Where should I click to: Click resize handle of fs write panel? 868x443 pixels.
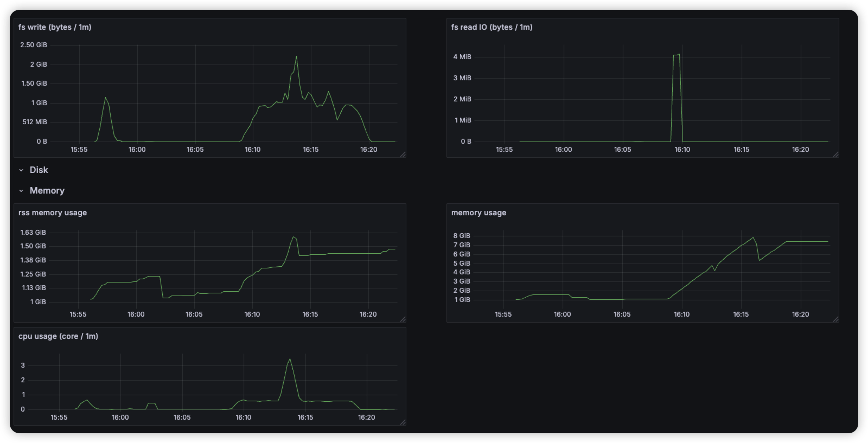click(403, 155)
